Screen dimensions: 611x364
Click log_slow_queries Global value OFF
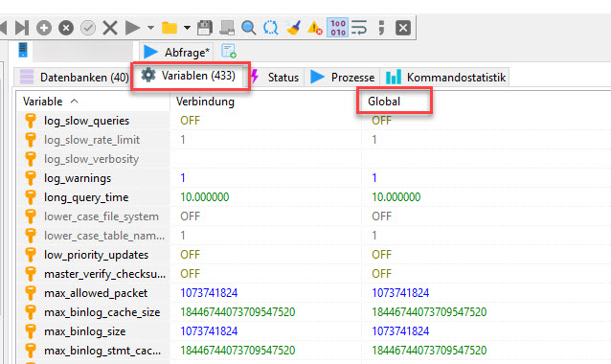(x=381, y=121)
